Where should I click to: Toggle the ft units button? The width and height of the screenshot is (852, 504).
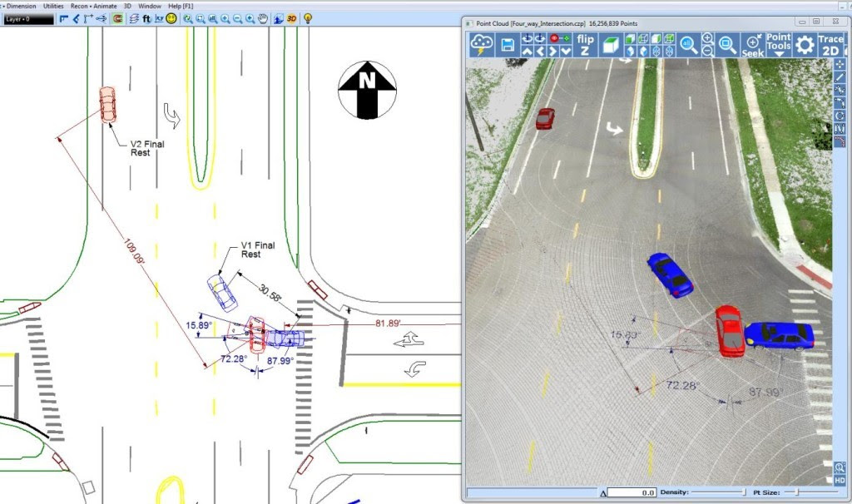click(x=146, y=19)
